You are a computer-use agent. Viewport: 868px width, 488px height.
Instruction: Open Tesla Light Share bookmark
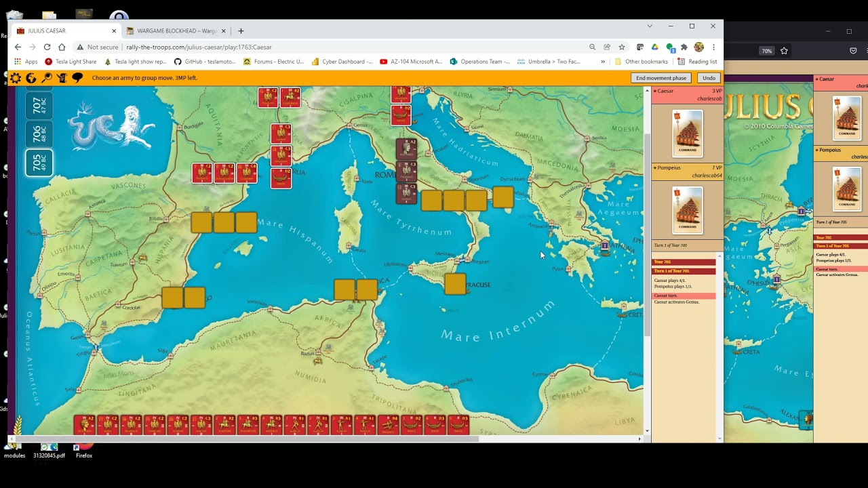[71, 61]
